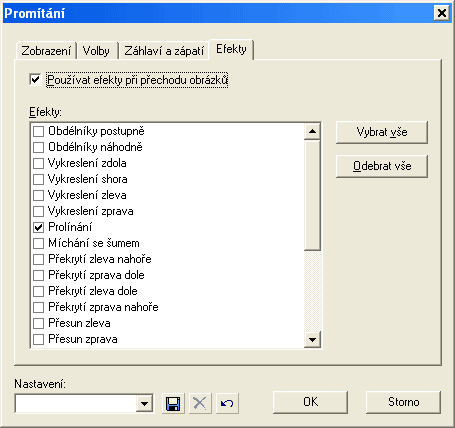Image resolution: width=455 pixels, height=428 pixels.
Task: Uncheck the Prolínání effect
Action: [x=39, y=227]
